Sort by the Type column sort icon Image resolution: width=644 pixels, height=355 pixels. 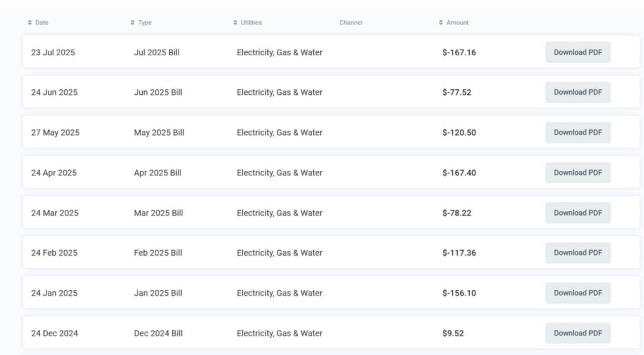coord(132,23)
